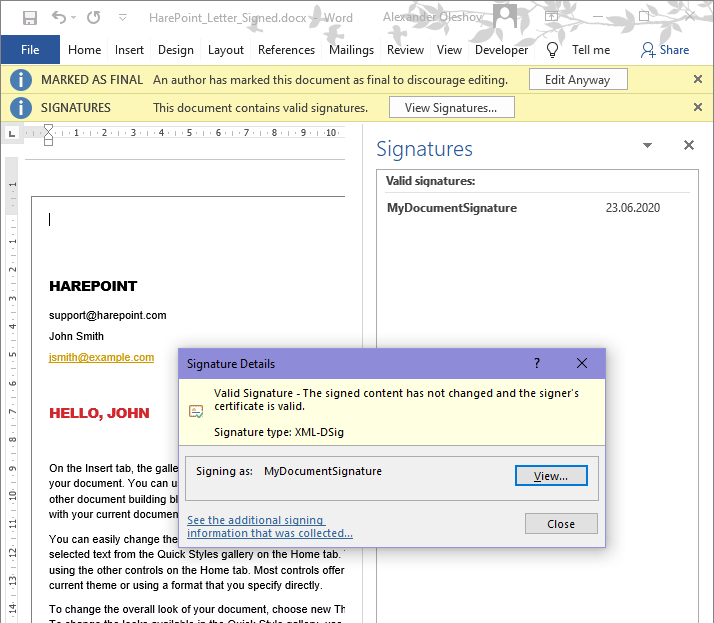Click the valid signature certificate icon

[x=196, y=412]
